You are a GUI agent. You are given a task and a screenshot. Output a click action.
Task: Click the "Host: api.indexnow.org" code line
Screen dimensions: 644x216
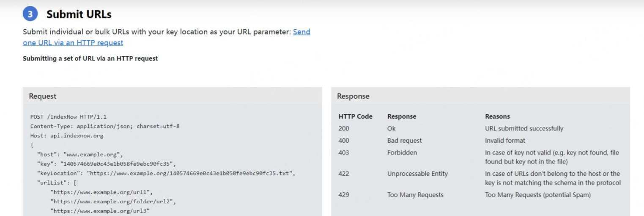(x=67, y=136)
